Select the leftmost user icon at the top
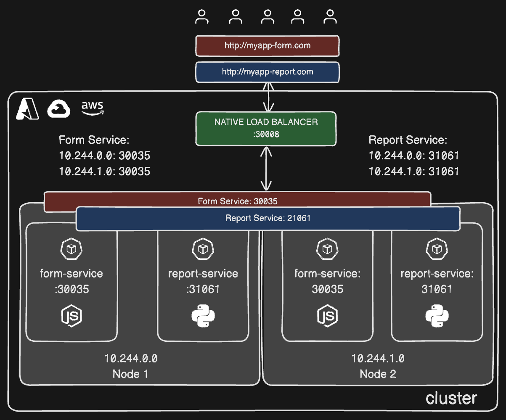Viewport: 506px width, 420px height. click(202, 17)
